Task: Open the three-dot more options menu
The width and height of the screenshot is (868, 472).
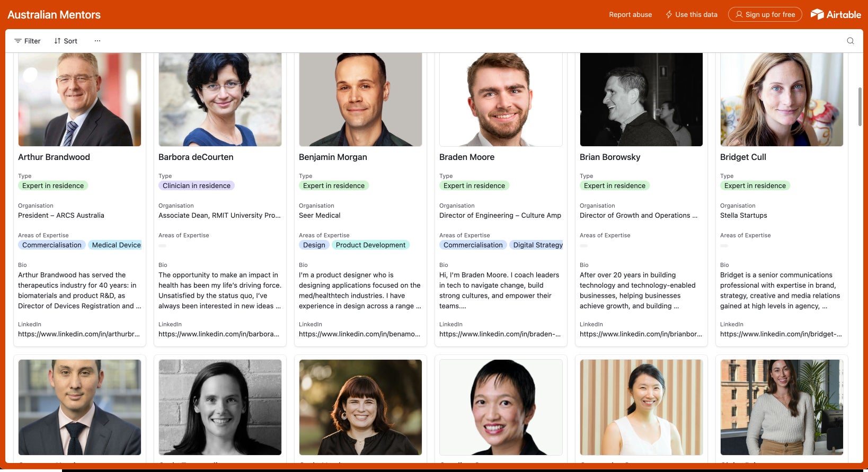Action: (98, 41)
